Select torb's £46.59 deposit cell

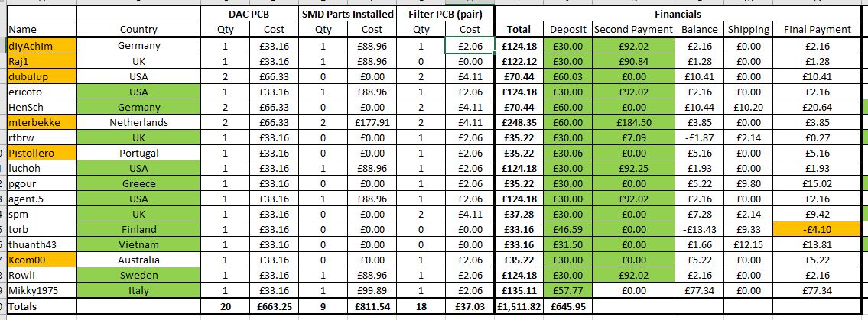click(x=568, y=229)
